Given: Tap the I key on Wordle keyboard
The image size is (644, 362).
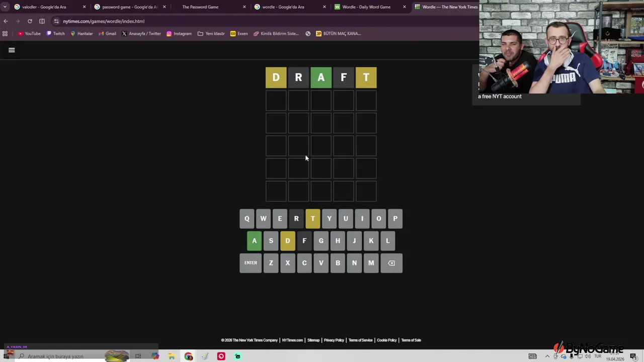Looking at the screenshot, I should (362, 219).
